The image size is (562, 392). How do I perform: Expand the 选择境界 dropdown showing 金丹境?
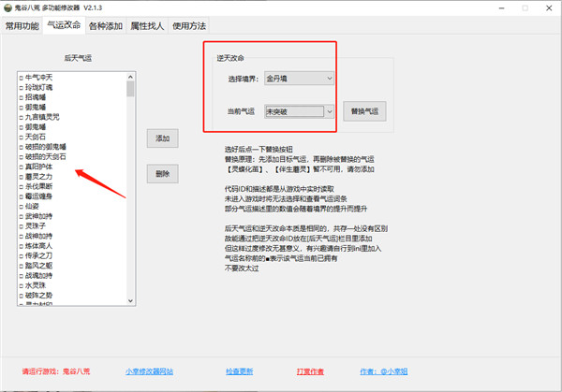tap(299, 80)
